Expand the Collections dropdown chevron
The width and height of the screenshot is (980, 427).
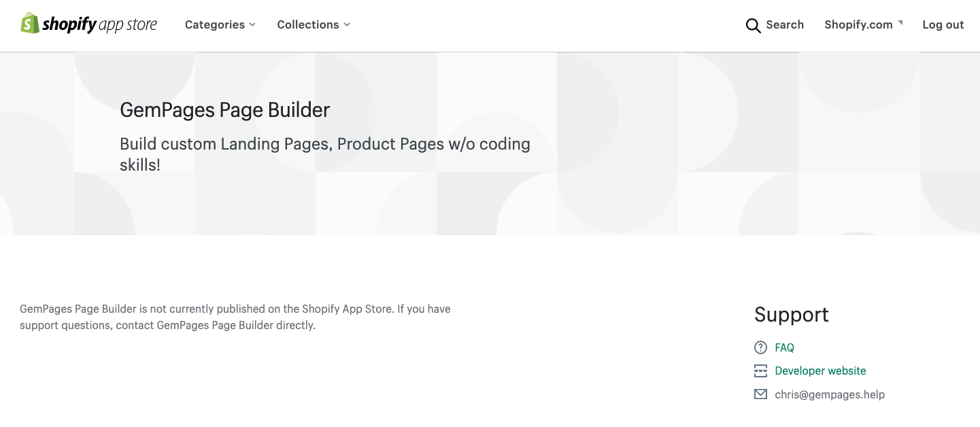pyautogui.click(x=347, y=24)
